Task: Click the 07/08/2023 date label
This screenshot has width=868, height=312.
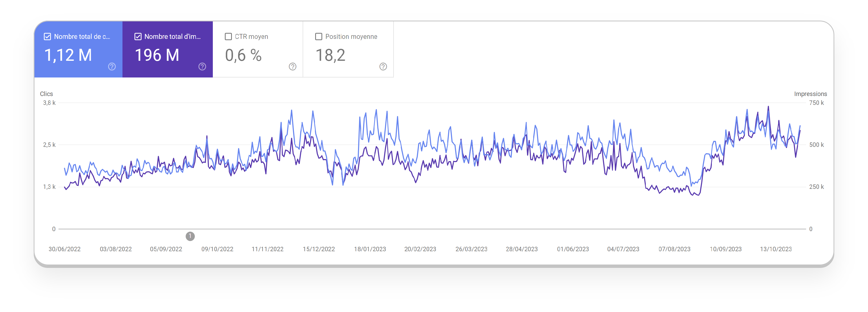Action: (x=674, y=249)
